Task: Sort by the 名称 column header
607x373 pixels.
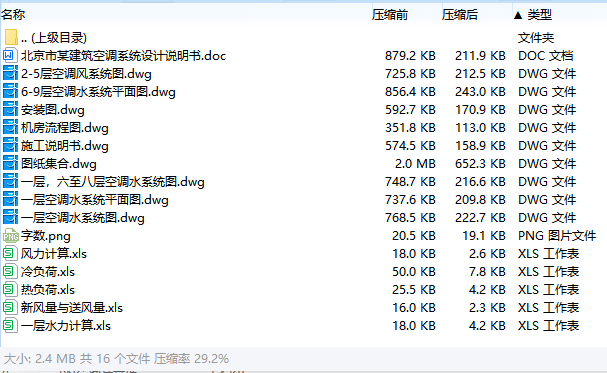Action: (x=13, y=15)
